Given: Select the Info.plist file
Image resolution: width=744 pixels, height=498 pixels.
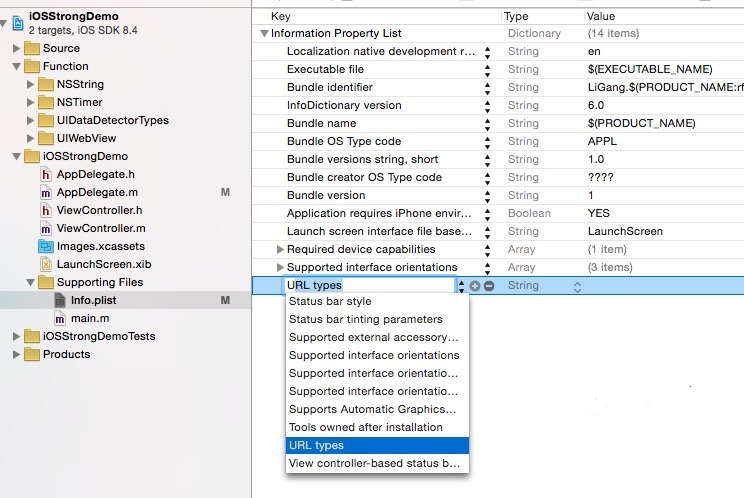Looking at the screenshot, I should point(95,300).
